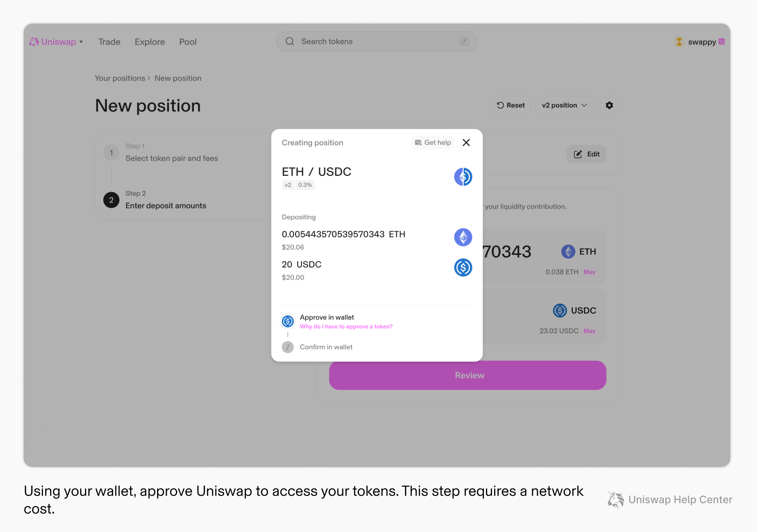Screen dimensions: 757x532
Task: Click the swappy account avatar icon
Action: pos(679,42)
